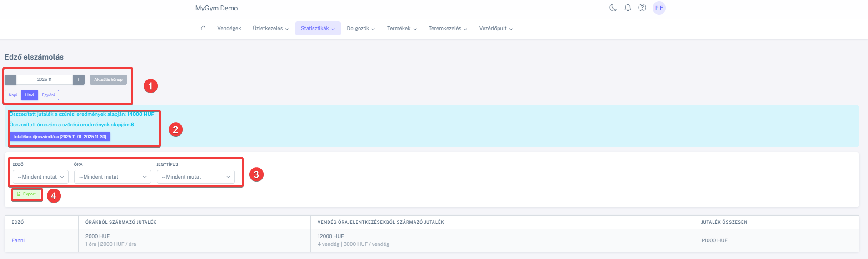Select the Havi (monthly) view
The image size is (868, 259).
coord(30,95)
